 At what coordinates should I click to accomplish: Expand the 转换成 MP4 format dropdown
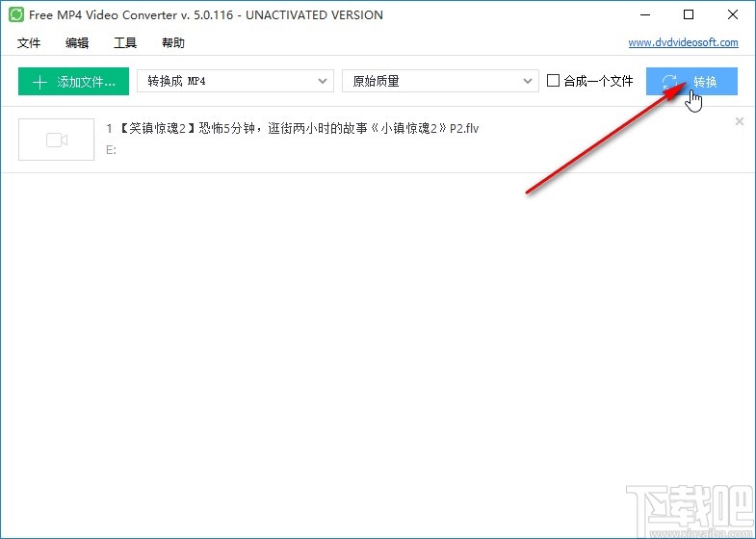pos(235,81)
